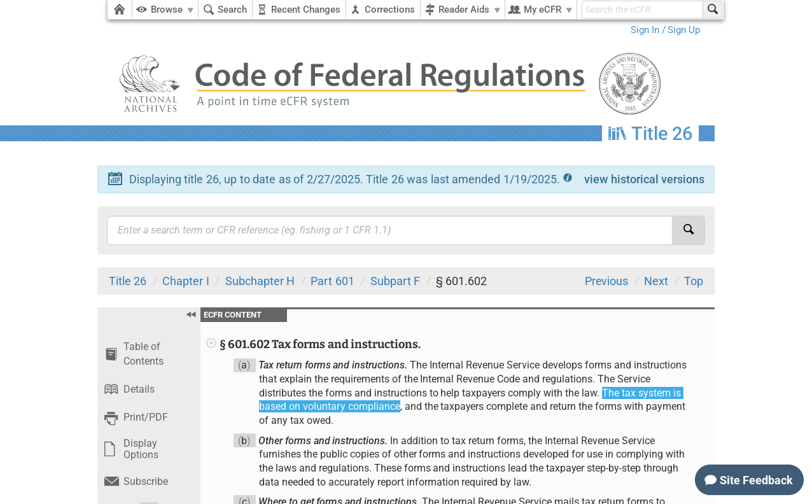Open Subscribe in sidebar
Image resolution: width=812 pixels, height=504 pixels.
[x=136, y=482]
